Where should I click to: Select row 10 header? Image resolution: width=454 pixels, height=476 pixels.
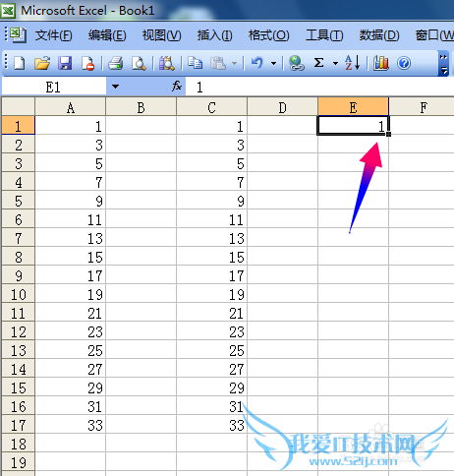coord(18,294)
